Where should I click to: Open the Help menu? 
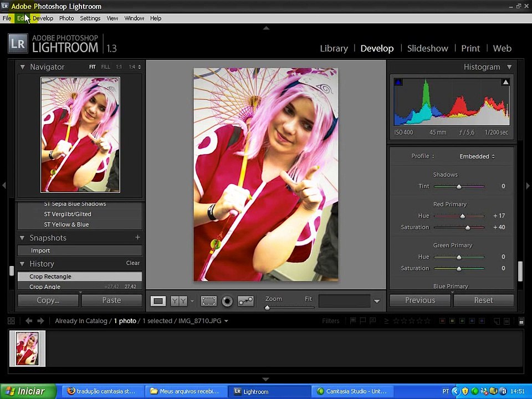click(156, 18)
